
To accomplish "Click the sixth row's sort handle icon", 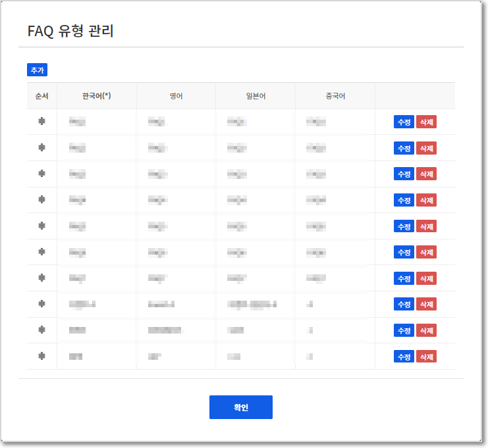I will point(41,252).
